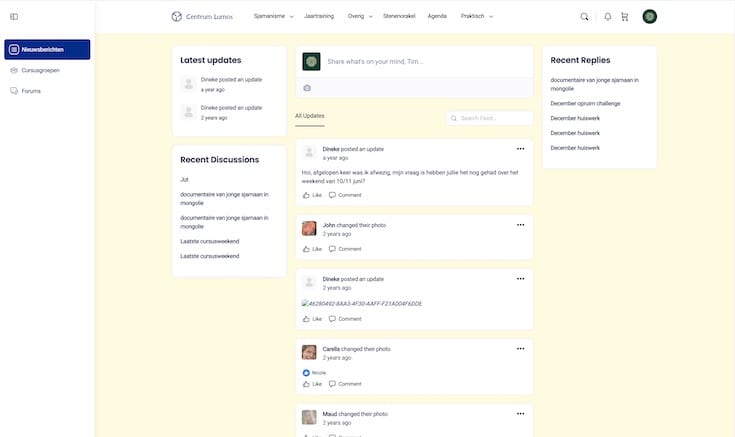Open the Steinenorakel menu item
This screenshot has width=735, height=437.
pos(400,16)
